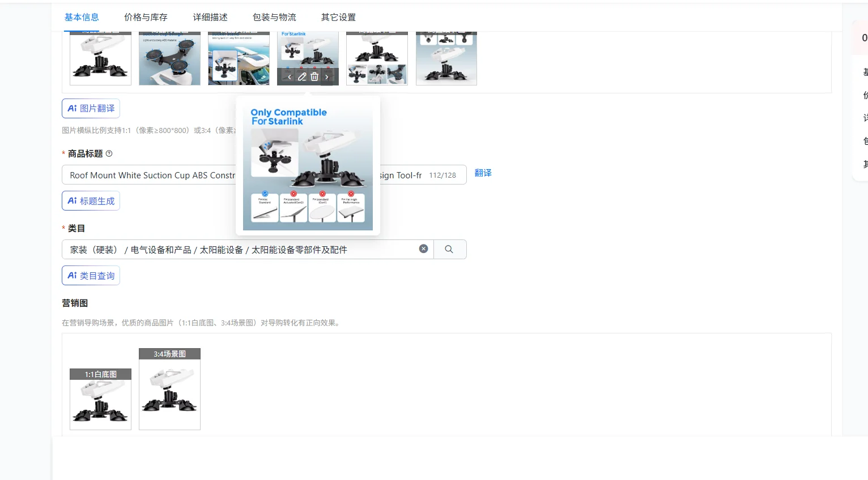Viewport: 868px width, 480px height.
Task: Clear the selected 类目 category value
Action: (423, 249)
